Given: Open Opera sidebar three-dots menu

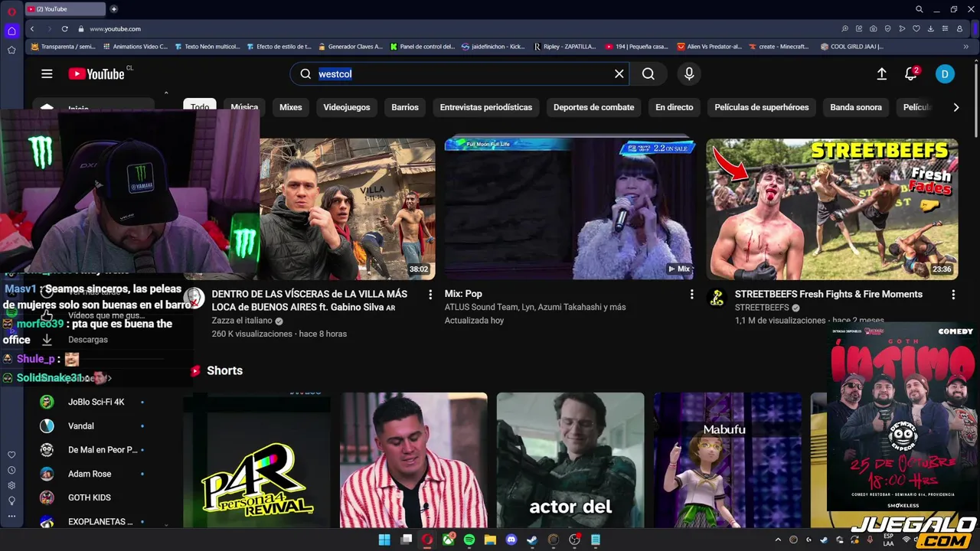Looking at the screenshot, I should coord(11,517).
